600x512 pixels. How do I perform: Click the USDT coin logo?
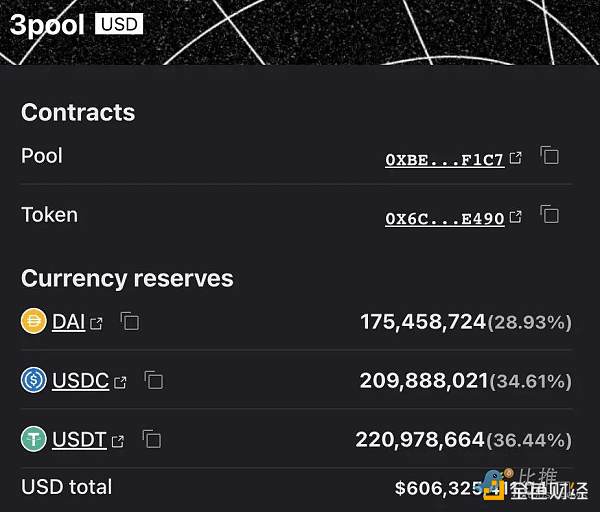pyautogui.click(x=34, y=439)
